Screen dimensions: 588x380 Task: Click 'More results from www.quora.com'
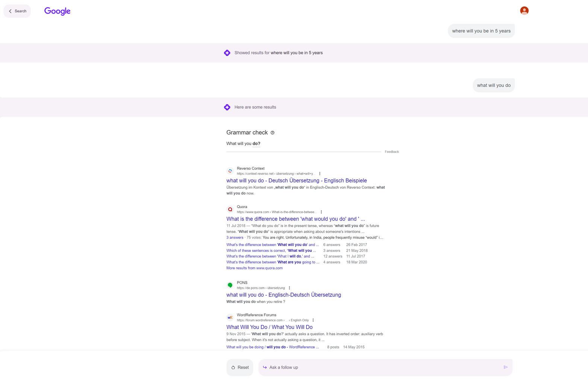(x=254, y=268)
